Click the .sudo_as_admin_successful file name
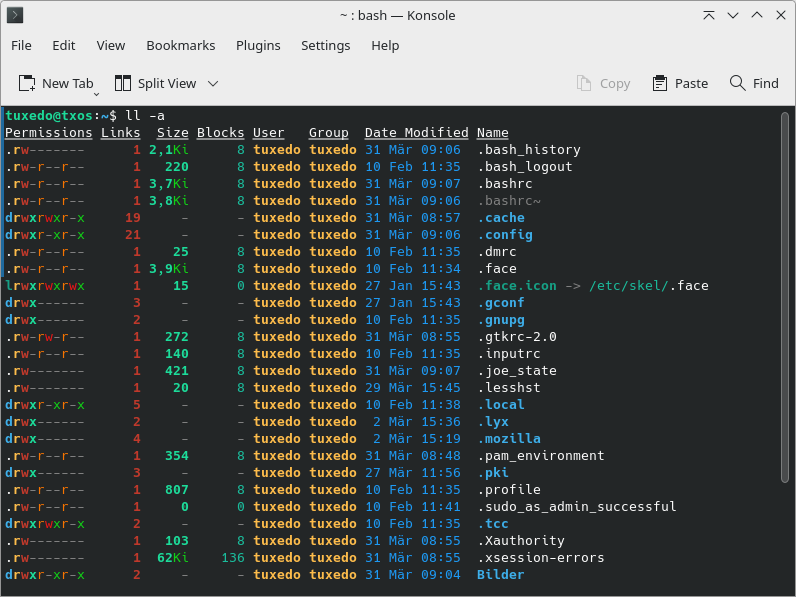This screenshot has width=796, height=597. 577,507
